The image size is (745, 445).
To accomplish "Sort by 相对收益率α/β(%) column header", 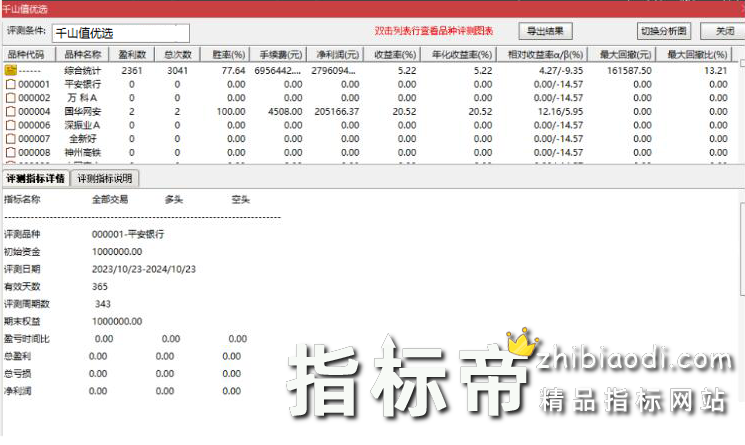I will point(542,55).
